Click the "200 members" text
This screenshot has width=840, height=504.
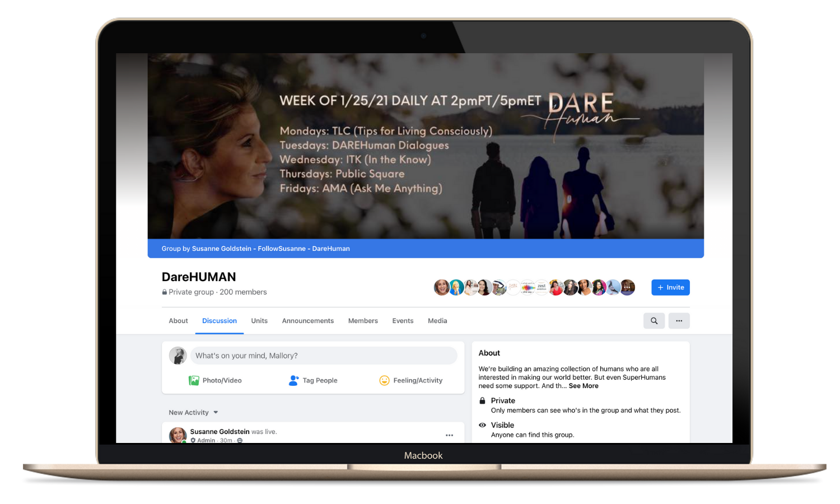click(243, 292)
